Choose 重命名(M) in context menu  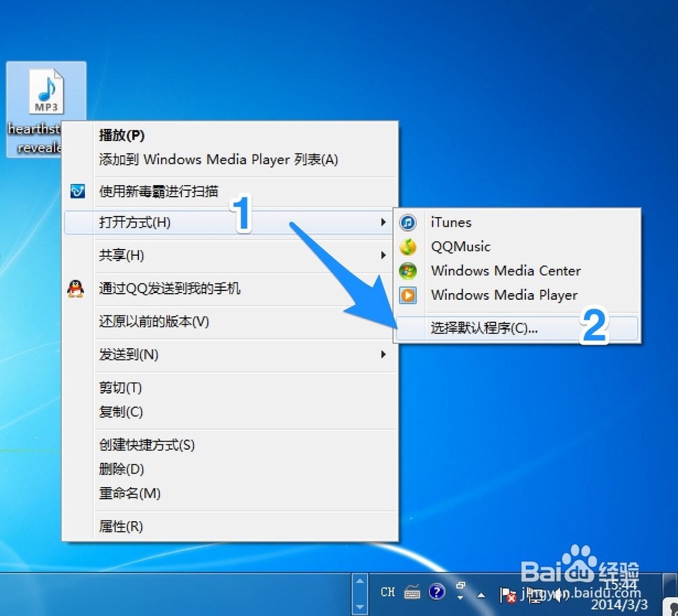(231, 493)
